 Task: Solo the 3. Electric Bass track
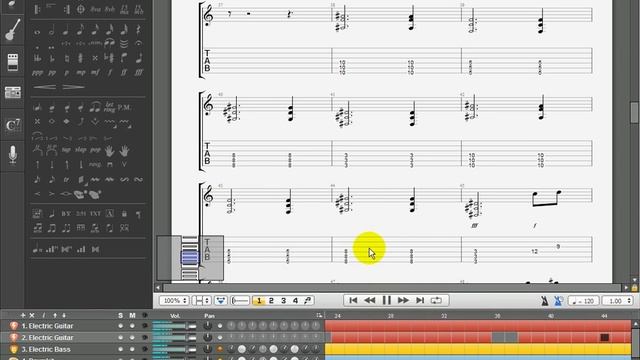point(120,349)
